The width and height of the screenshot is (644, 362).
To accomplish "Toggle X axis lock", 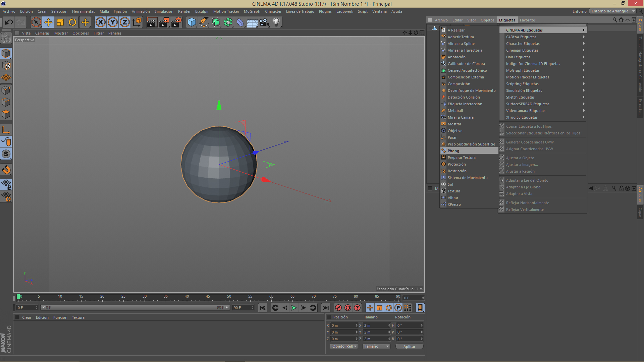I will (x=100, y=22).
